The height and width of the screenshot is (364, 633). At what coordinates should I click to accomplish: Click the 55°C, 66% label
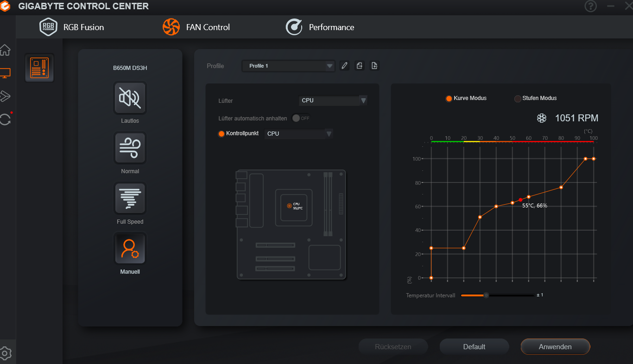tap(535, 206)
